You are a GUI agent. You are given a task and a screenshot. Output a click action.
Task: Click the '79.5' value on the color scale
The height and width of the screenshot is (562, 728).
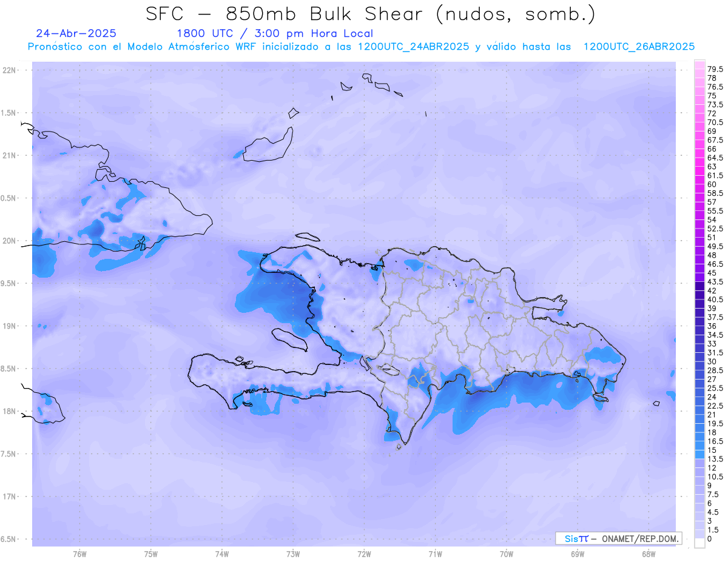tap(715, 70)
